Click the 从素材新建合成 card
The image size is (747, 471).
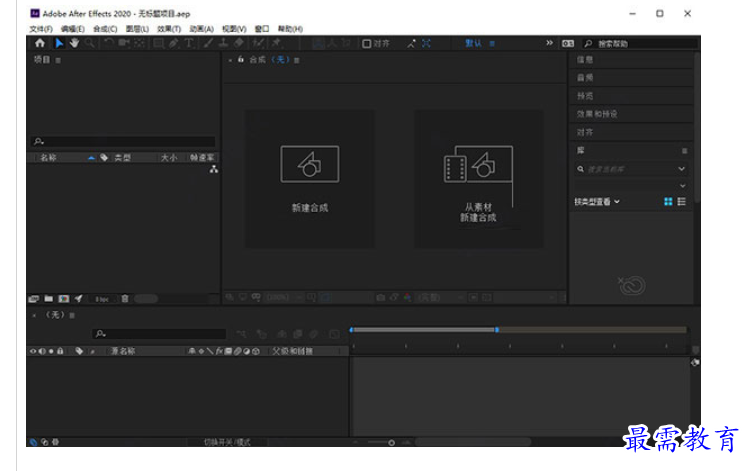coord(478,179)
